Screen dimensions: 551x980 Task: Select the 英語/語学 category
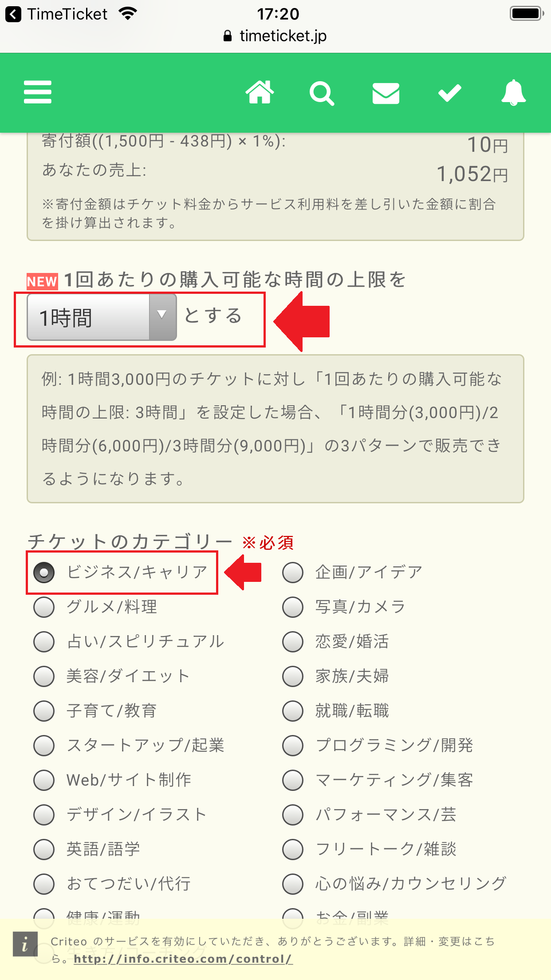[x=44, y=849]
